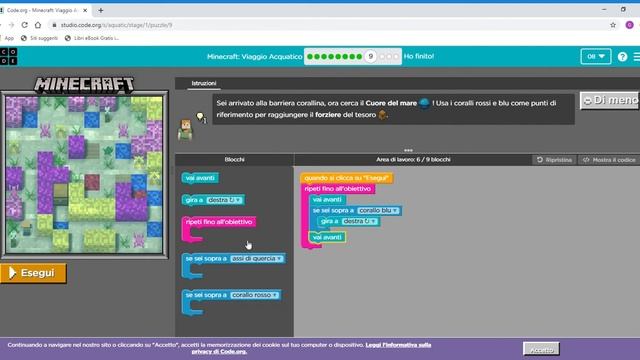Close the Code.org Minecraft browser tab
This screenshot has width=640, height=360.
[85, 10]
